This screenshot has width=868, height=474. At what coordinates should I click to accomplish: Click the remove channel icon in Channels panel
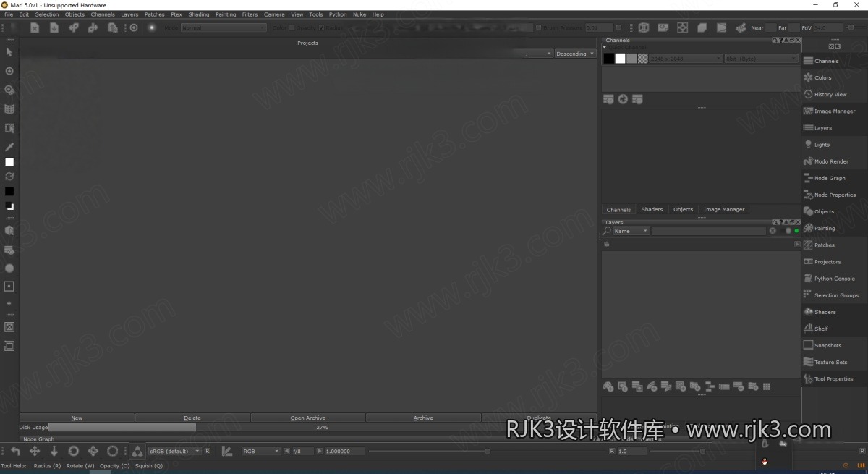637,99
